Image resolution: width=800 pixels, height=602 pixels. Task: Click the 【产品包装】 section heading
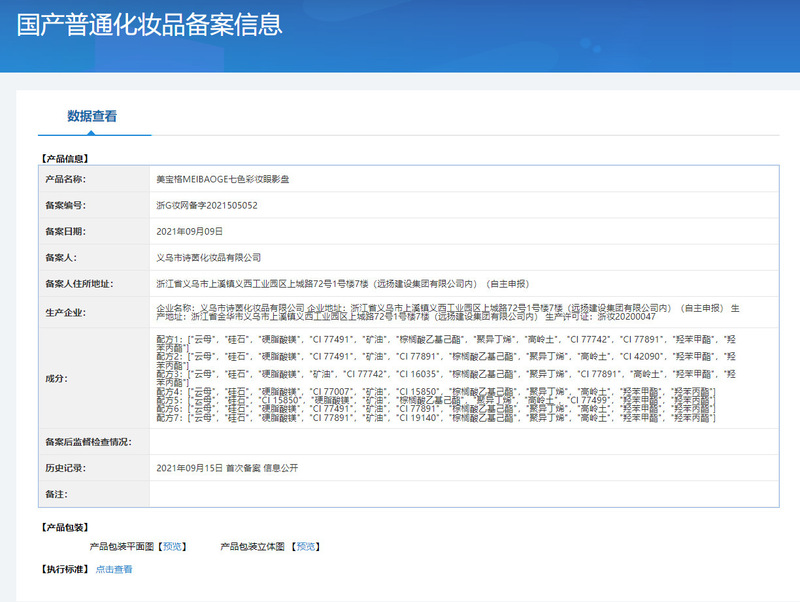pyautogui.click(x=63, y=527)
